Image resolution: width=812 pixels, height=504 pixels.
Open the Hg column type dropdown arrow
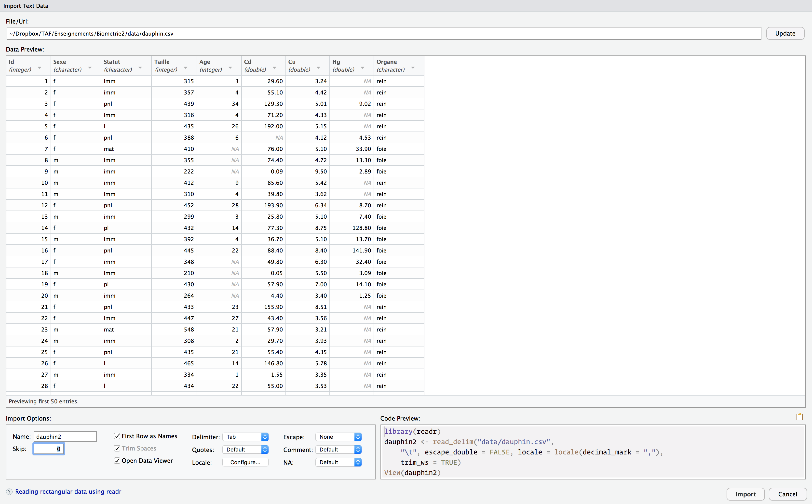[363, 68]
